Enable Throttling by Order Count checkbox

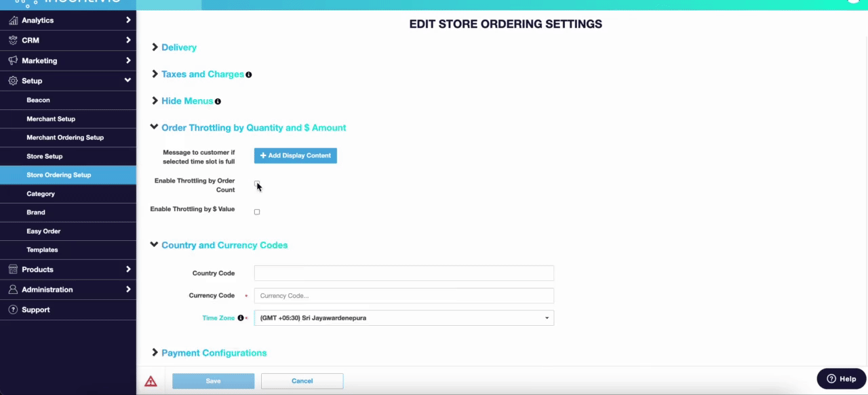coord(257,184)
